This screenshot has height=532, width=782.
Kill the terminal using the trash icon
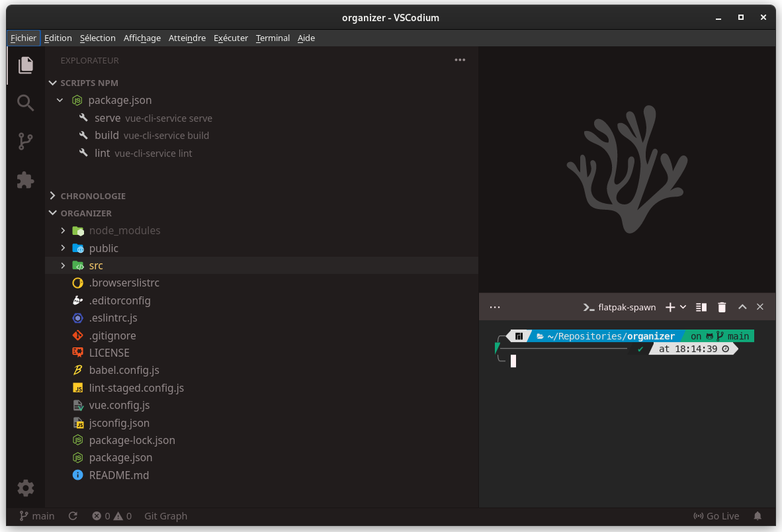point(721,306)
